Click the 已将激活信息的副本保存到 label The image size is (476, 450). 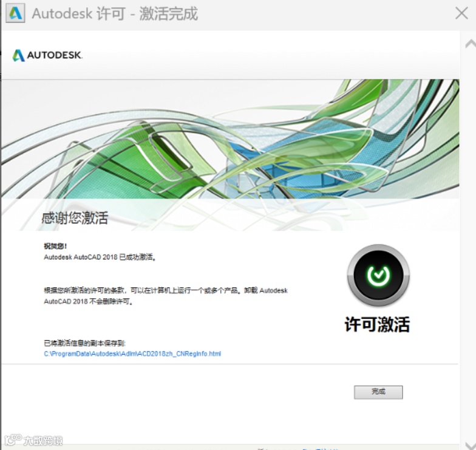click(x=85, y=343)
